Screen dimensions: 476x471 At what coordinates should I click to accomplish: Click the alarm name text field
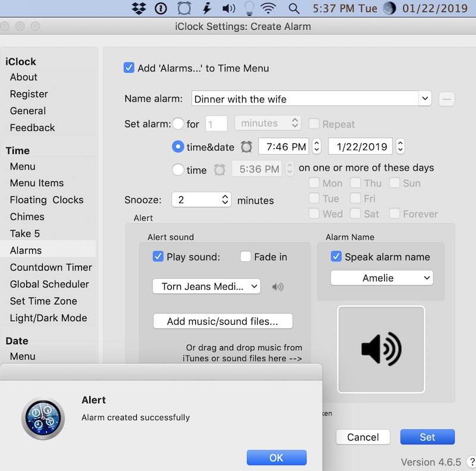pyautogui.click(x=305, y=99)
